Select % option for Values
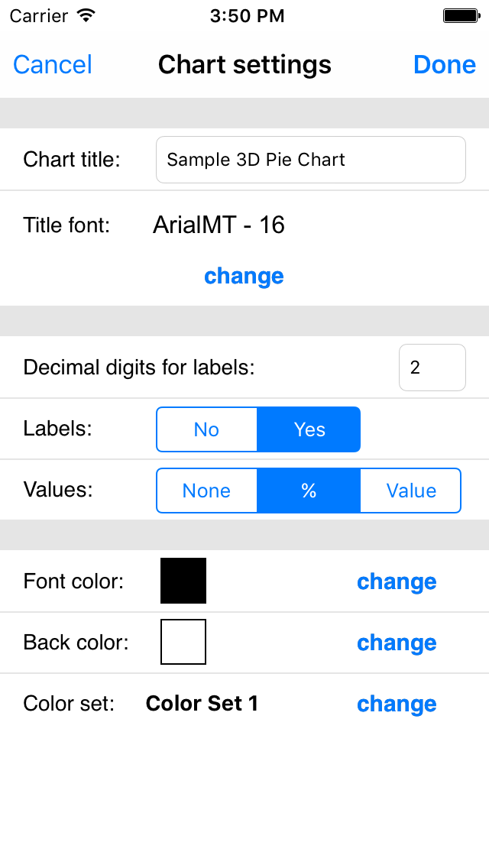Screen dimensions: 489x868 [x=309, y=491]
